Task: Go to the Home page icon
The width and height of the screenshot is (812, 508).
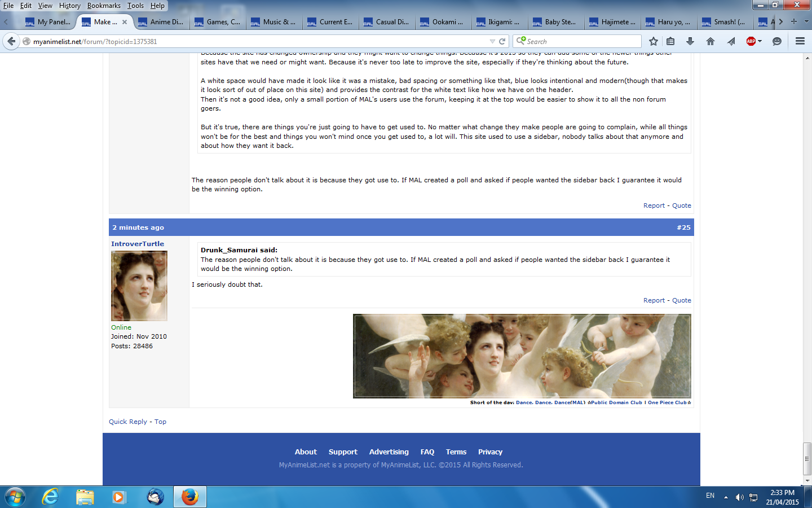Action: tap(710, 41)
